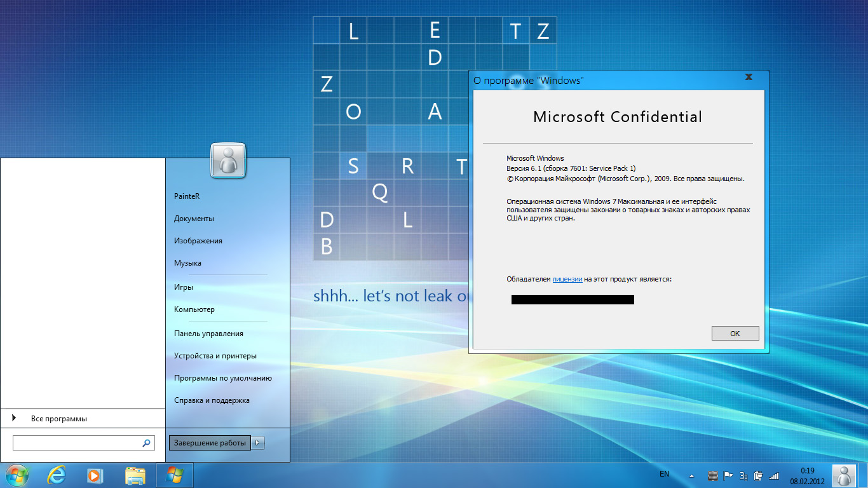Click the 'Версия 6.1 (сборка 7601' line
868x488 pixels.
coord(571,168)
